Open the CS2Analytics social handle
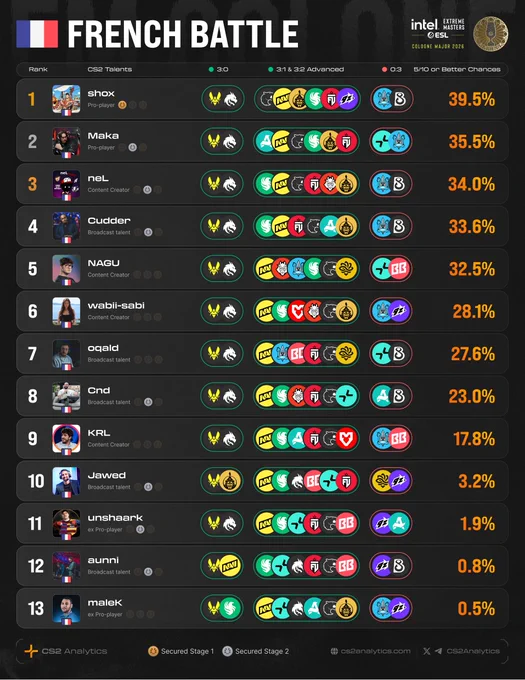This screenshot has height=680, width=525. 473,651
